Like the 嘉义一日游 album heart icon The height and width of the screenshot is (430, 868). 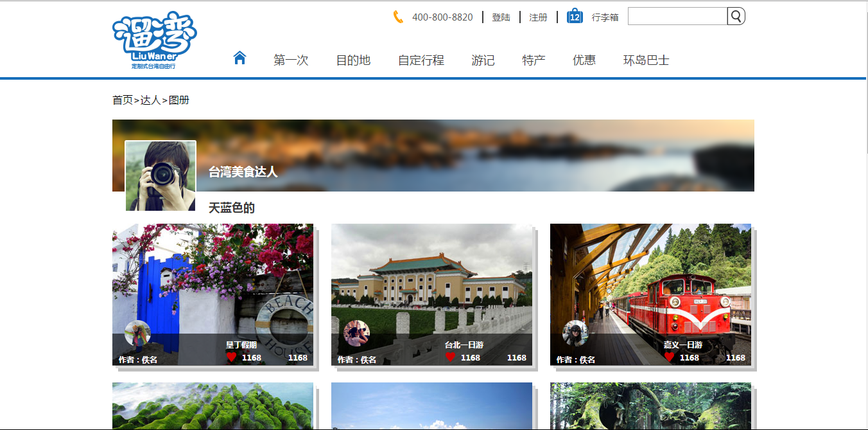670,357
